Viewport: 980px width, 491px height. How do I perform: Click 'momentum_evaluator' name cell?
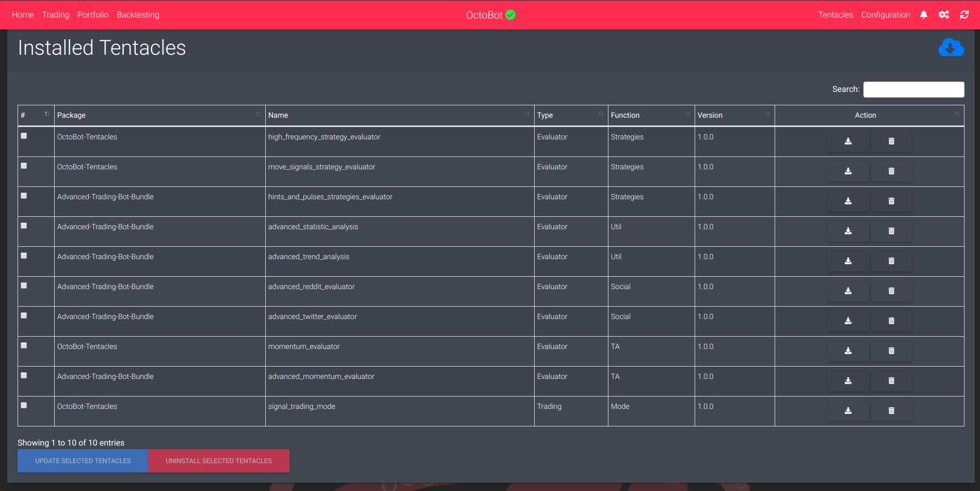pos(399,351)
